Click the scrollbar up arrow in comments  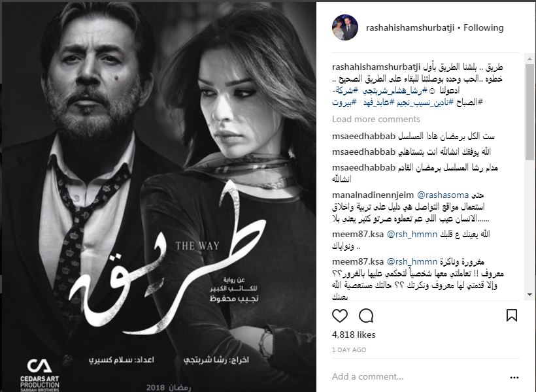click(529, 59)
